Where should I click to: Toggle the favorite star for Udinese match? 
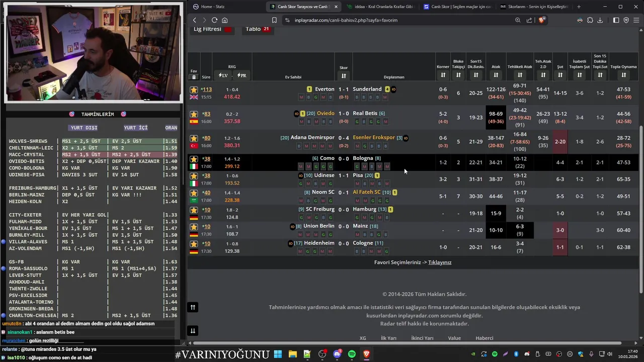pos(194,176)
